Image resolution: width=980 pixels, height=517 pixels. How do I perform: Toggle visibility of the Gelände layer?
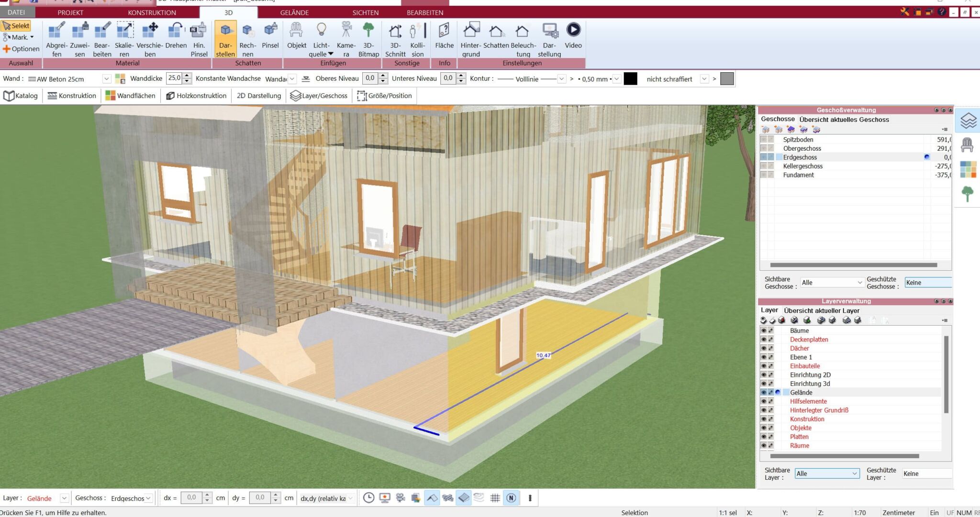(765, 392)
